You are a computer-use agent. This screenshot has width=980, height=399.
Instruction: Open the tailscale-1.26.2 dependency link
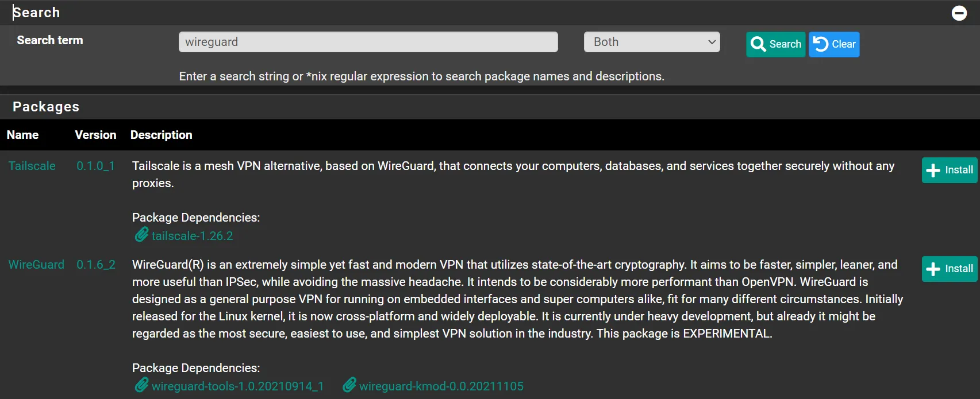[x=192, y=235]
